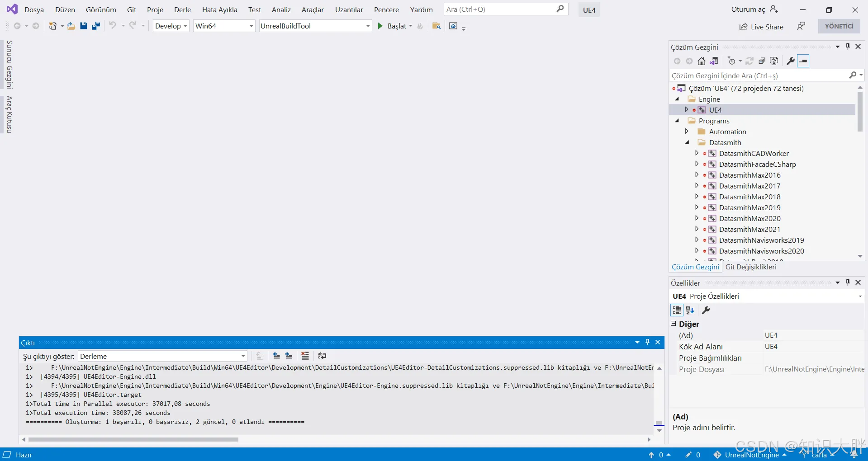Viewport: 868px width, 461px height.
Task: Click the Open File folder icon
Action: point(71,26)
